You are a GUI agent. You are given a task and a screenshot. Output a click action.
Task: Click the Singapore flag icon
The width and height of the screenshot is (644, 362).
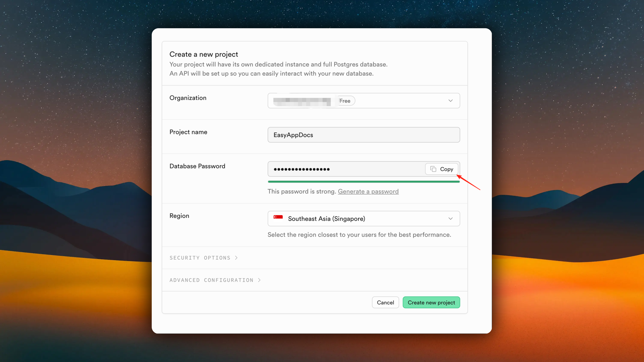click(x=278, y=218)
